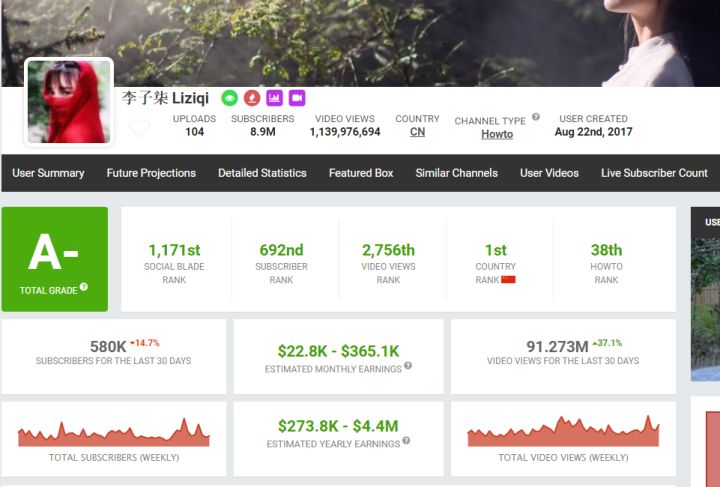Switch to Future Projections tab
This screenshot has width=720, height=487.
coord(151,173)
